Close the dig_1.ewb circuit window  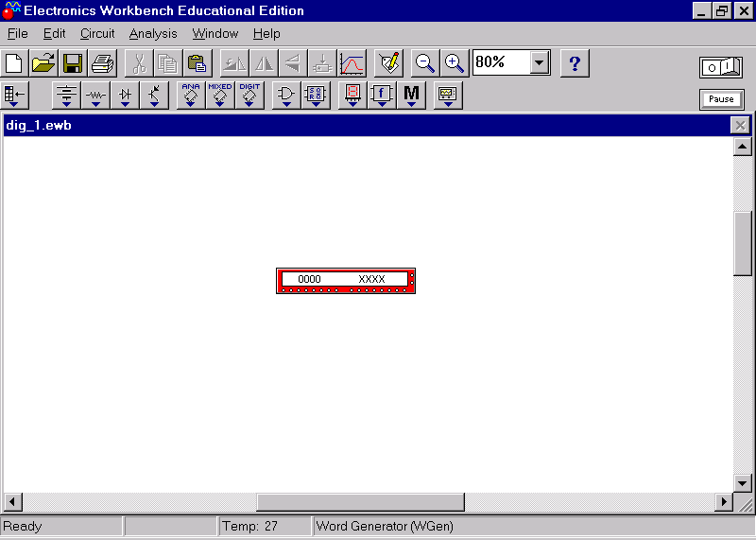[740, 126]
